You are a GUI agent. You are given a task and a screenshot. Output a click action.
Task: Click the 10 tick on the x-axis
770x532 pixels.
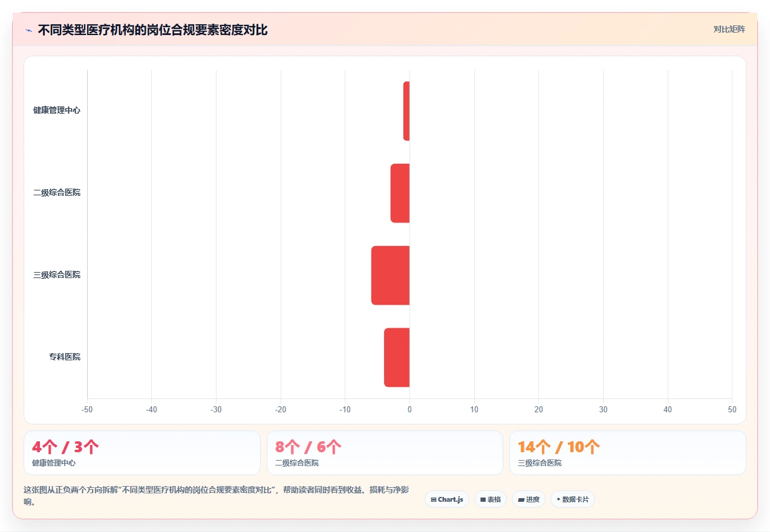(474, 409)
